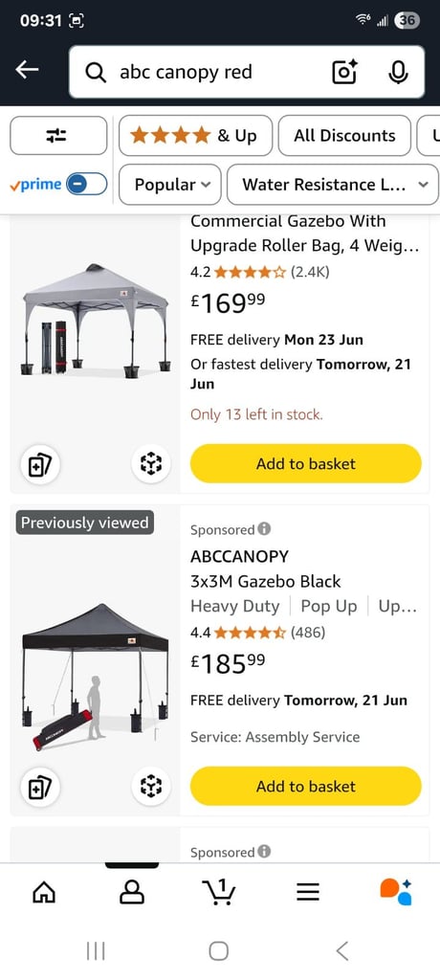Open the basket cart icon in bottom bar

(x=219, y=891)
